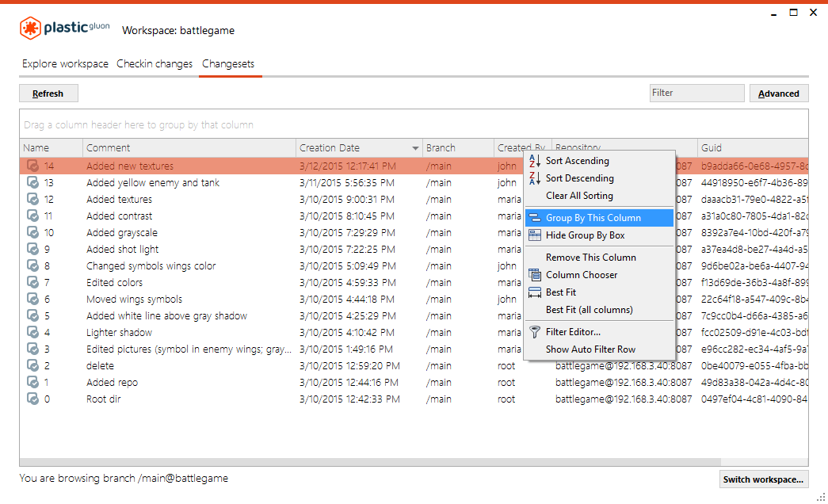
Task: Select Remove This Column entry
Action: click(599, 258)
